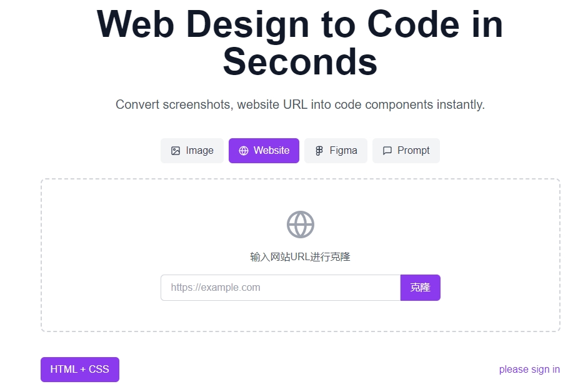The height and width of the screenshot is (389, 588).
Task: Switch to the Prompt tab
Action: [406, 151]
